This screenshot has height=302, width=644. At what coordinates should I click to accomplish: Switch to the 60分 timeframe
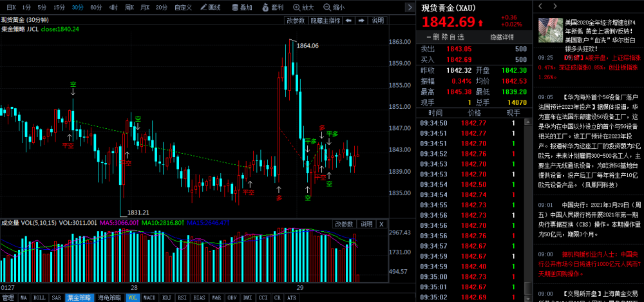(96, 7)
